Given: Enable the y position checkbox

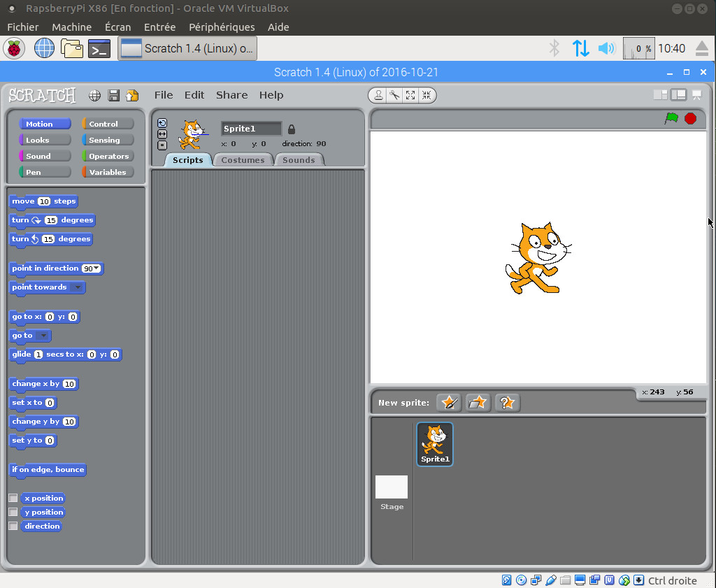Looking at the screenshot, I should (x=13, y=512).
